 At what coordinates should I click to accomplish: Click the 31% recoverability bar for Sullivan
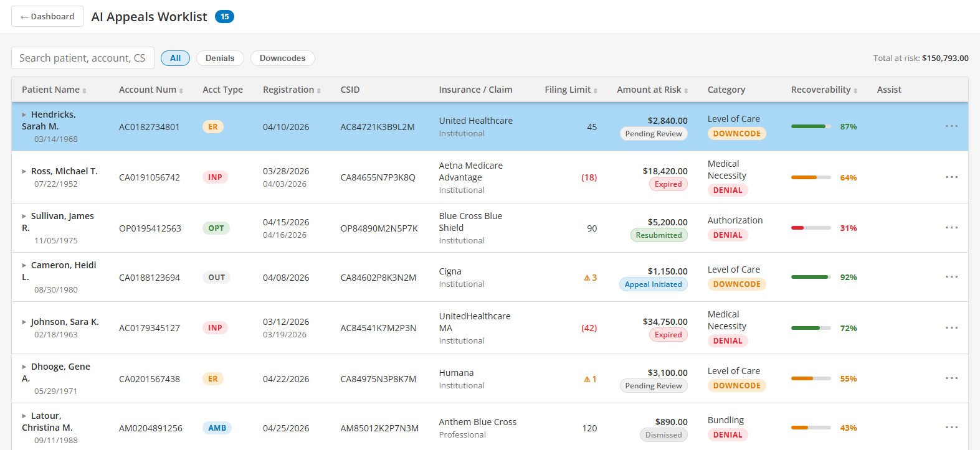click(811, 228)
